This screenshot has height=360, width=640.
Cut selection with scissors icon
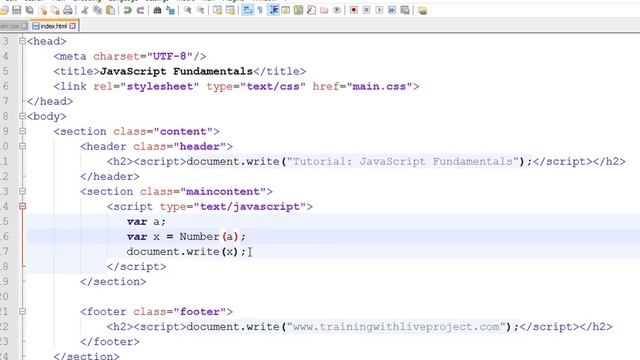point(85,10)
